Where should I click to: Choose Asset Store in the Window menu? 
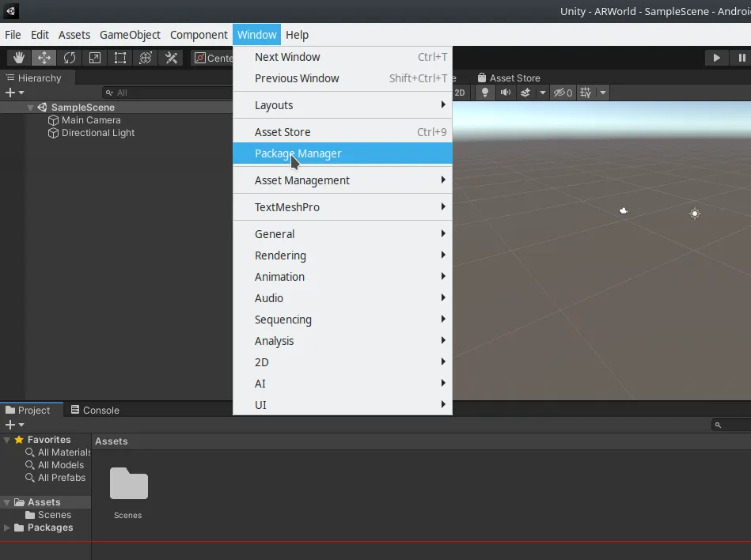(x=343, y=132)
